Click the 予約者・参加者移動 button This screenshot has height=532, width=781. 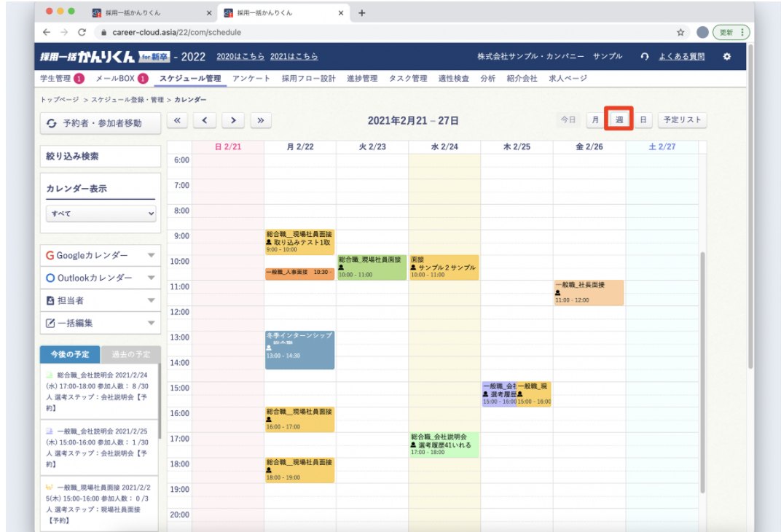(x=101, y=123)
